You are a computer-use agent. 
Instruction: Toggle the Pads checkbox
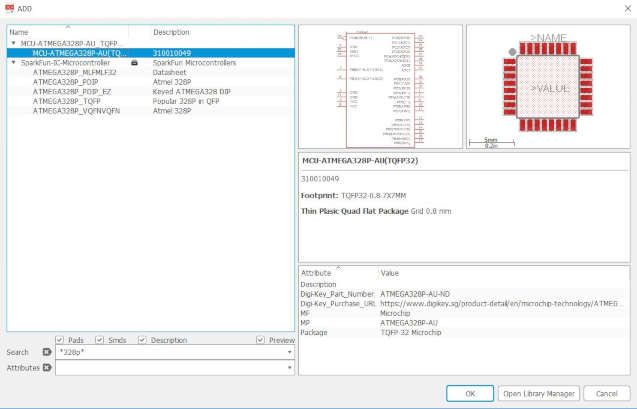60,340
